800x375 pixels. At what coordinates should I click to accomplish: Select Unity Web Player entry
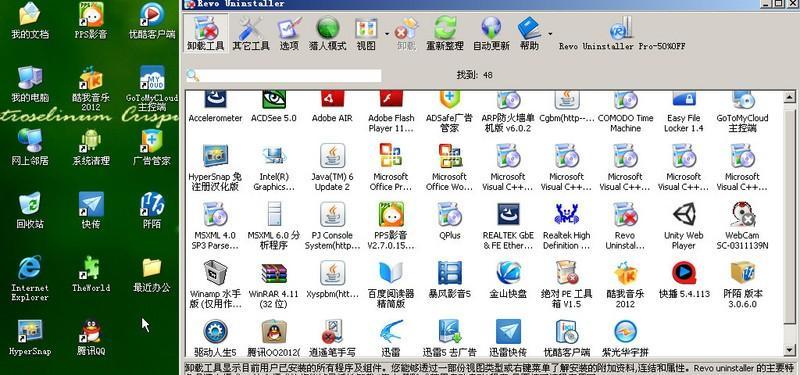(x=684, y=226)
